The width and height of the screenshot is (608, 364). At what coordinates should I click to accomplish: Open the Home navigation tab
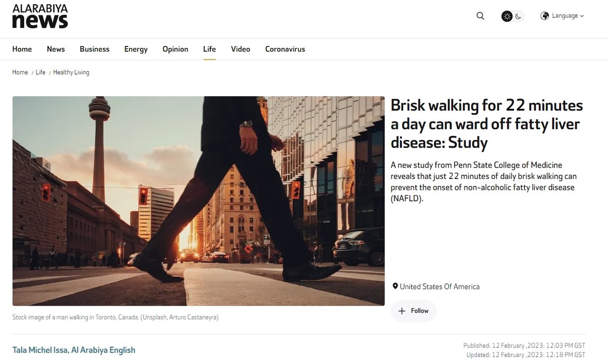tap(22, 49)
